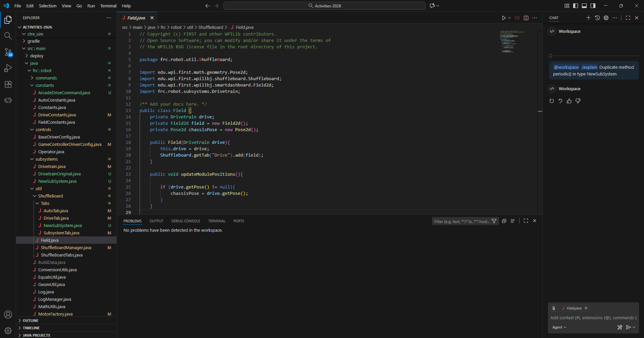Open the Search view in activity bar

coord(8,36)
